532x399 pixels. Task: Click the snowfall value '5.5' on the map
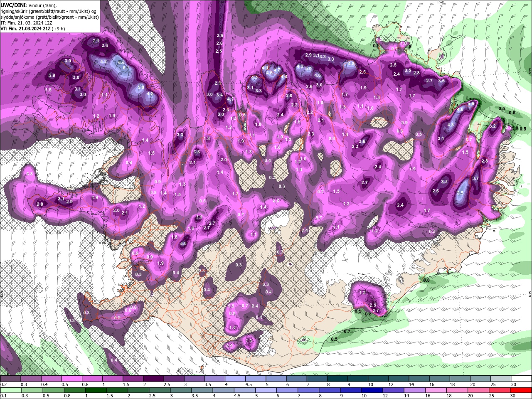(x=460, y=193)
